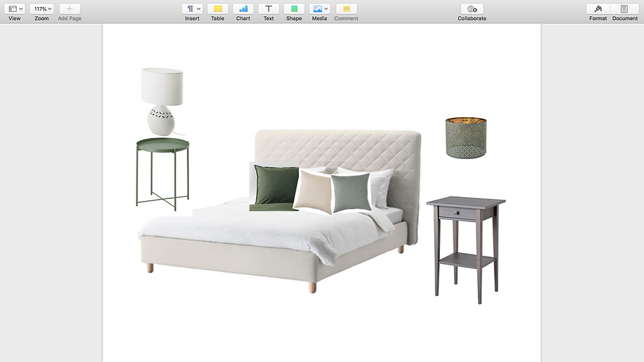Click the Add Page button

pos(70,9)
